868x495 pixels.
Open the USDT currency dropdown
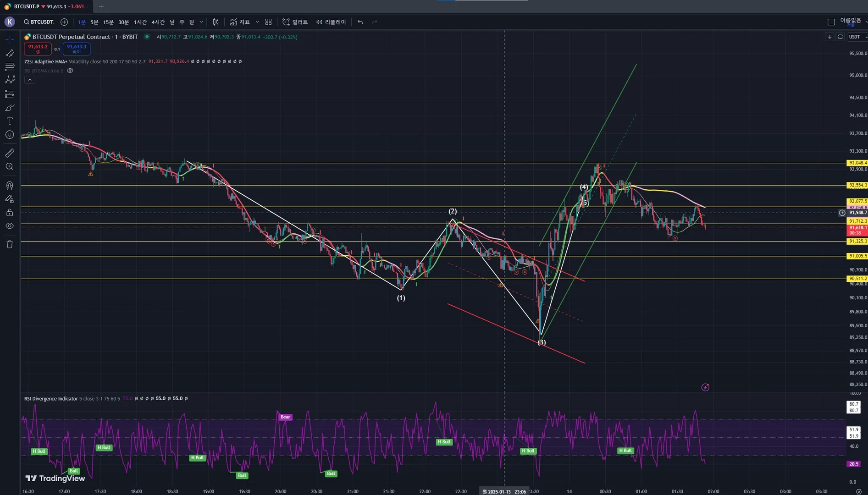click(857, 37)
